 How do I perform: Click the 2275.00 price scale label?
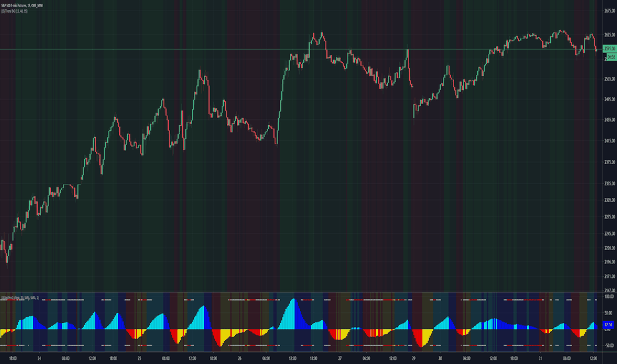coord(610,217)
